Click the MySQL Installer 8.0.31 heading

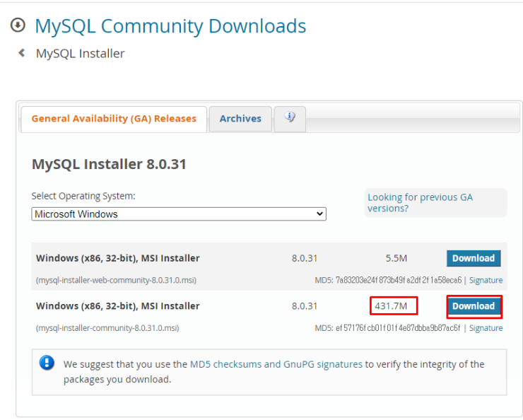click(109, 164)
